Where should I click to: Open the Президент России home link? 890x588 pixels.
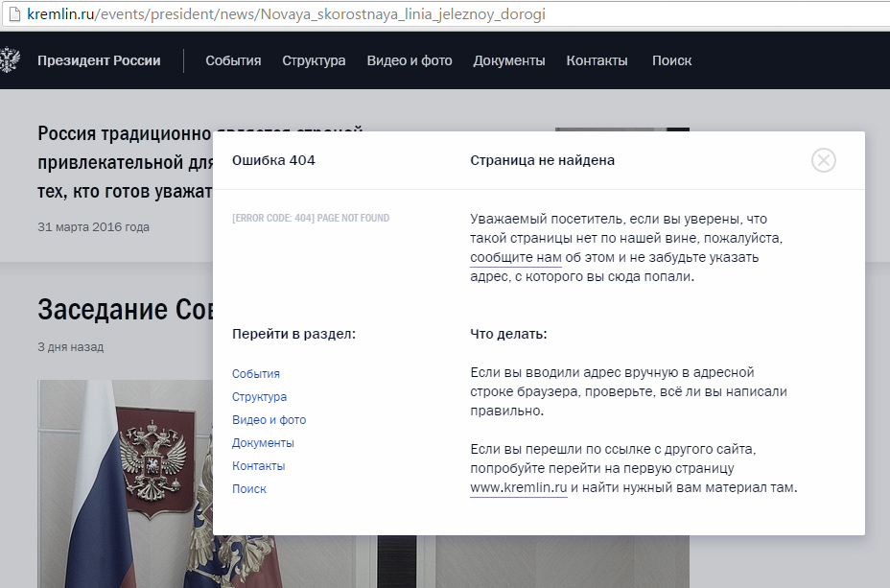(x=99, y=60)
